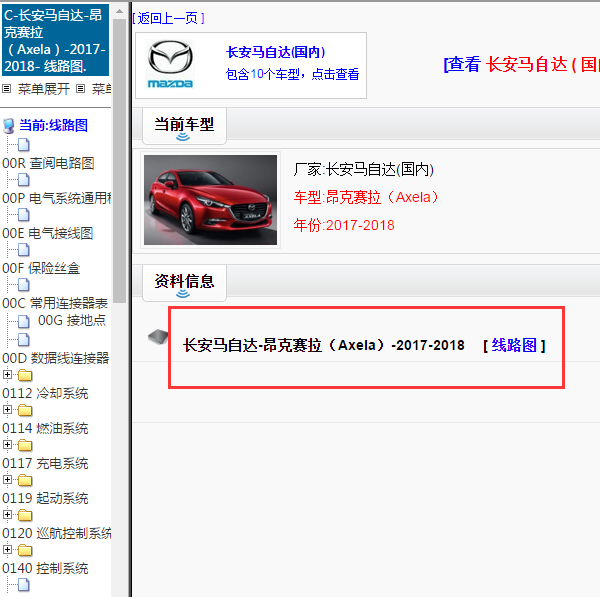Open the 00R 查阅电路图 entry

click(x=48, y=163)
